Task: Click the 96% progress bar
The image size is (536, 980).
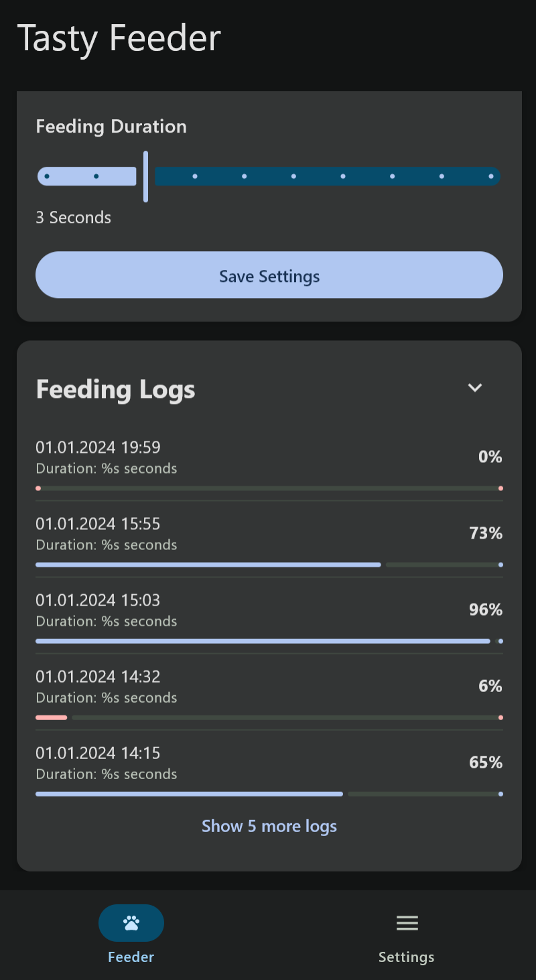Action: [x=268, y=641]
